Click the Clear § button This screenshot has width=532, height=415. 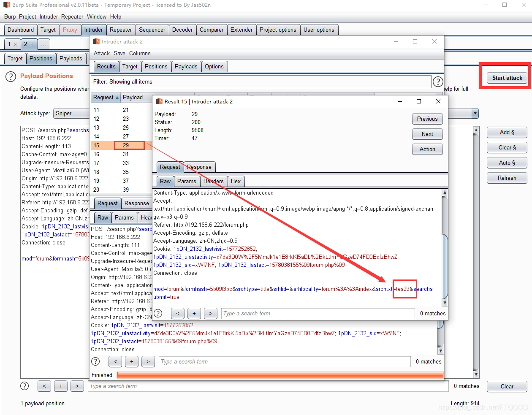507,148
